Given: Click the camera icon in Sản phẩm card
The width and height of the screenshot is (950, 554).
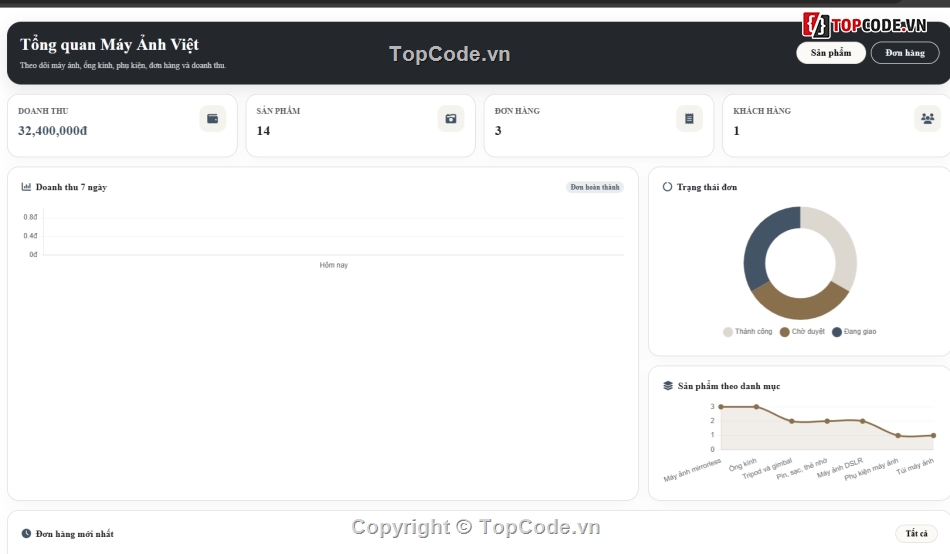Looking at the screenshot, I should [451, 118].
